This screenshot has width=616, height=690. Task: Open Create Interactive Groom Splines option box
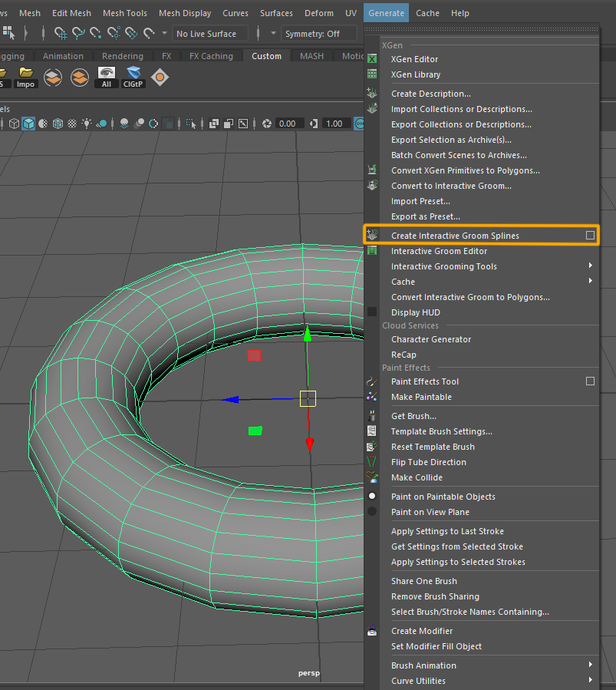(590, 236)
